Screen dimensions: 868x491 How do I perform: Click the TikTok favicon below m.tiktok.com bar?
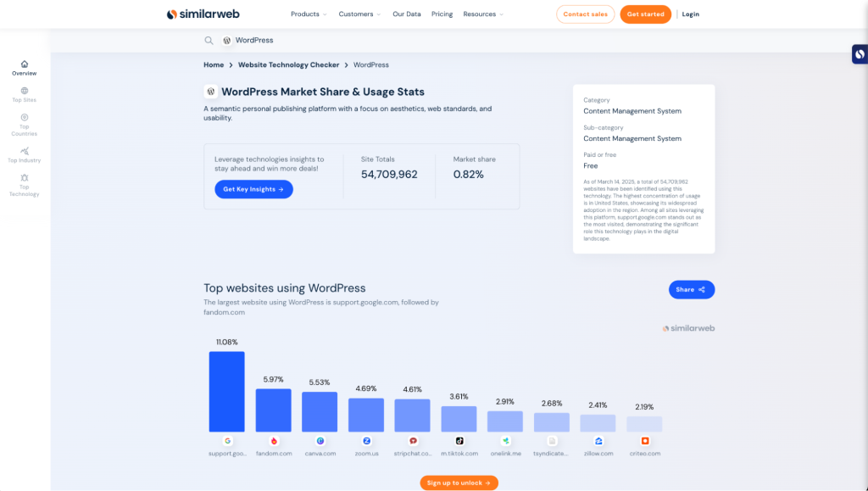tap(459, 441)
